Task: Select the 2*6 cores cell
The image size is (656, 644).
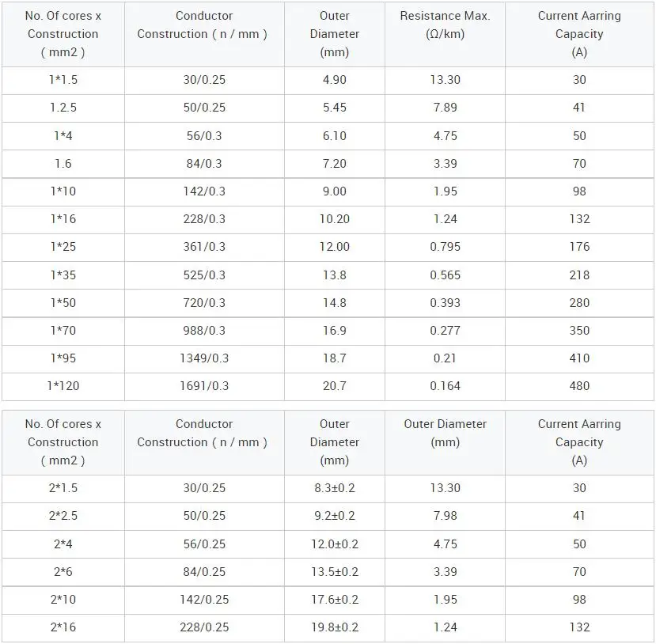Action: pos(63,572)
